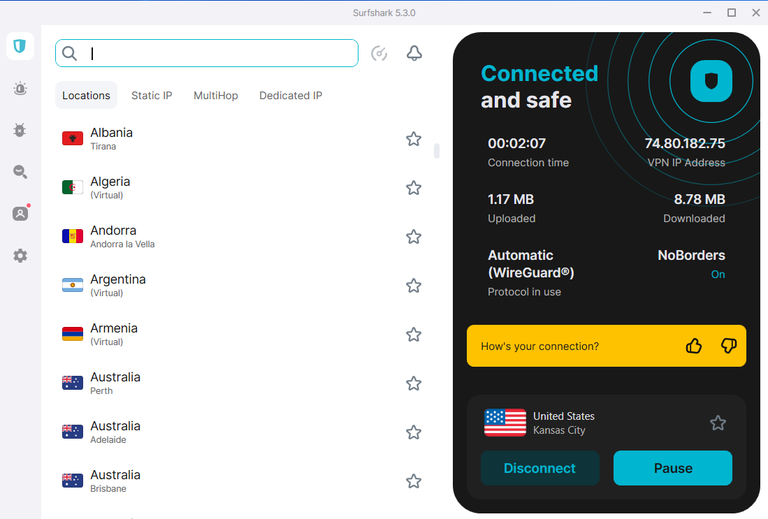Click the speed test gauge icon

[x=379, y=53]
